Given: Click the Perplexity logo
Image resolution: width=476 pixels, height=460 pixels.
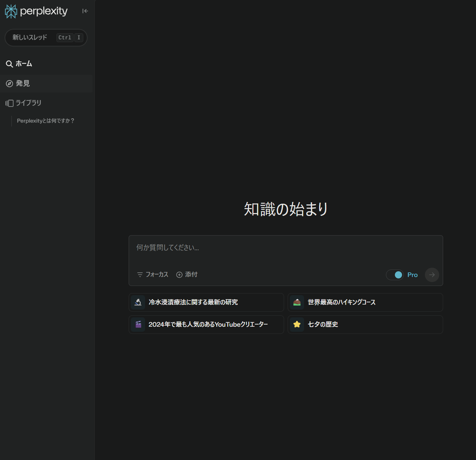Looking at the screenshot, I should tap(36, 11).
